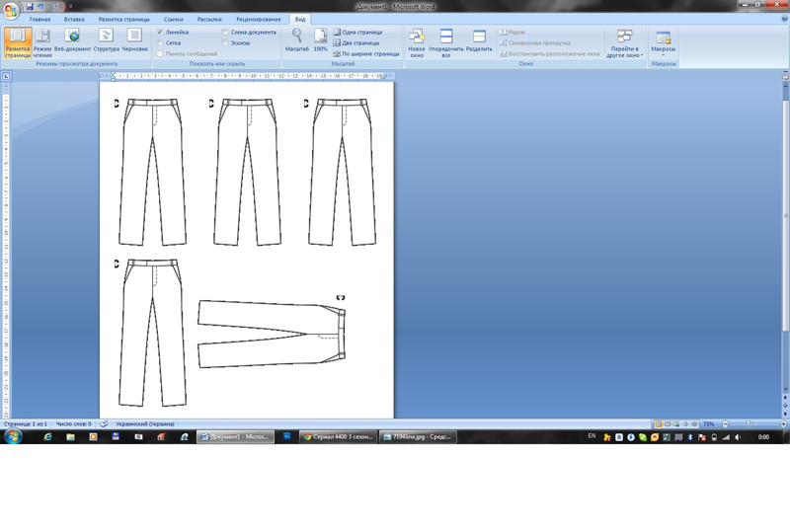Open Режим чтения reading view
Viewport: 790px width, 532px height.
pyautogui.click(x=42, y=42)
